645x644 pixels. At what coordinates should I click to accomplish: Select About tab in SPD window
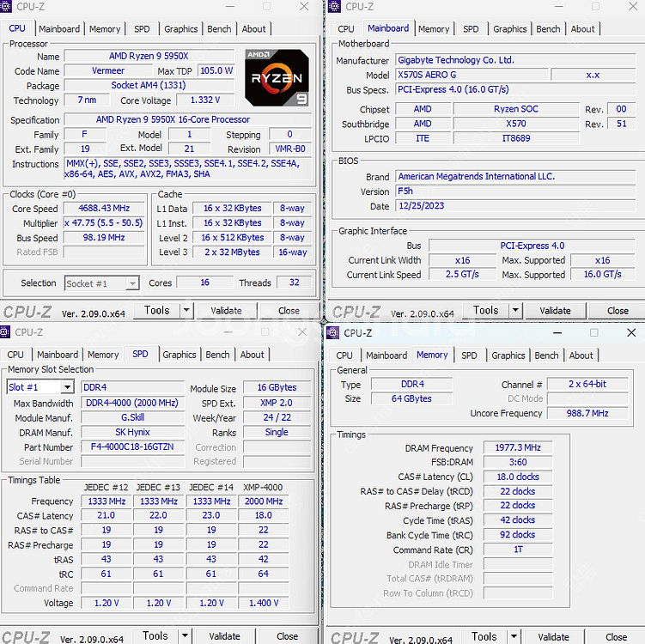[252, 355]
